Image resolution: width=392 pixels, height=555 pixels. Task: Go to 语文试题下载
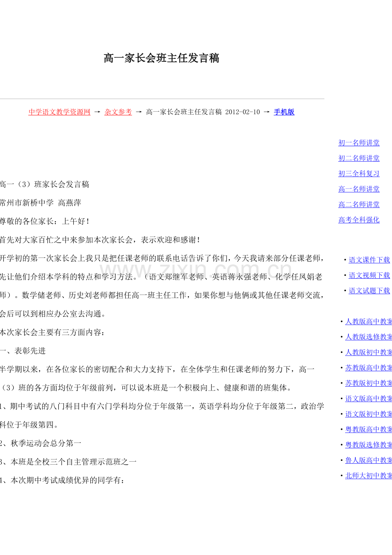click(369, 291)
